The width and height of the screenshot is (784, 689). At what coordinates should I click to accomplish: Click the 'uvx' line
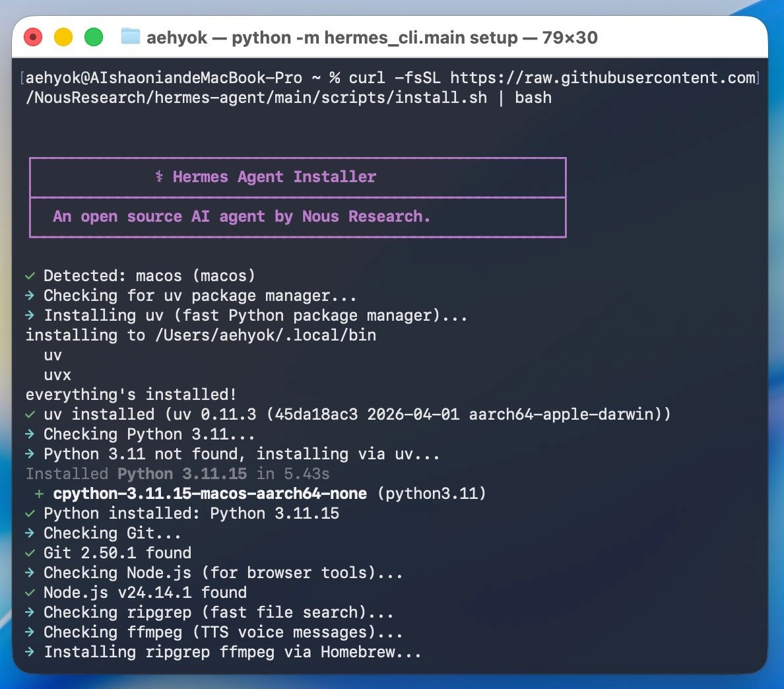click(57, 375)
